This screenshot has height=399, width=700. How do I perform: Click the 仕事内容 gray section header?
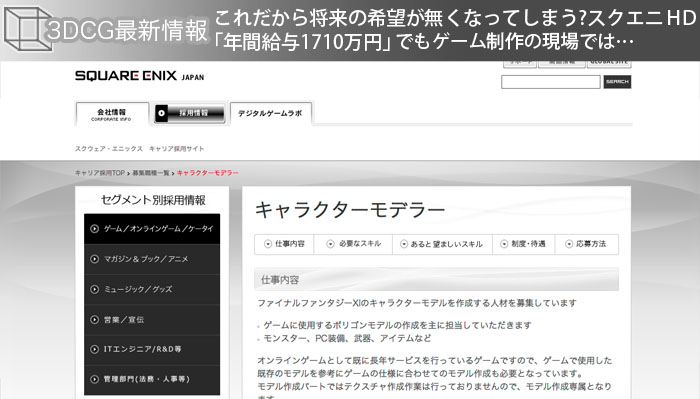437,280
